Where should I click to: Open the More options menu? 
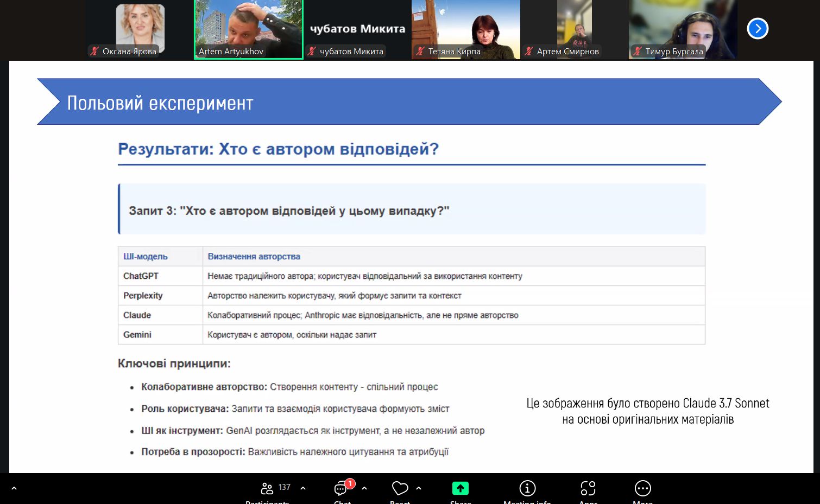click(x=642, y=489)
